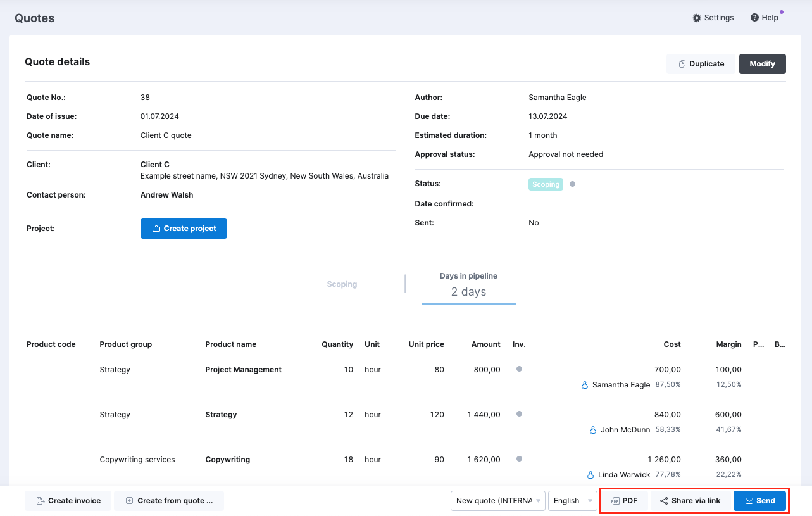Click the Modify button
This screenshot has width=812, height=516.
click(x=762, y=64)
